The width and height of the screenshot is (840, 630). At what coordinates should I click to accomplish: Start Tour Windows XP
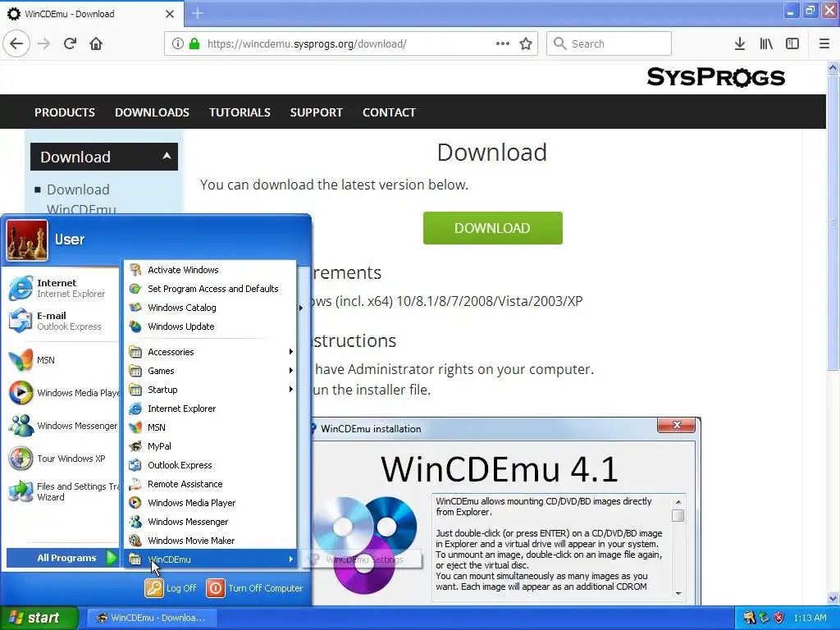[21, 459]
